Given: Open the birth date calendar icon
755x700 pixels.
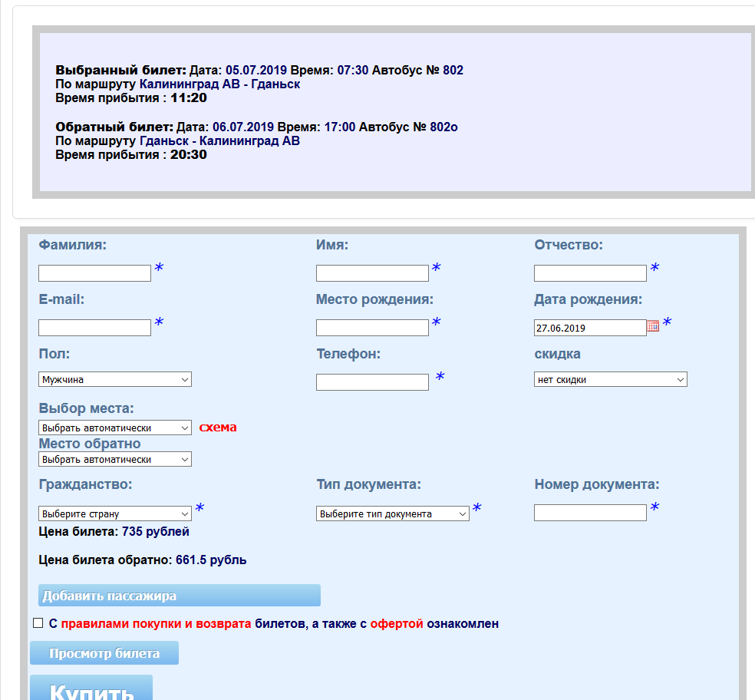Looking at the screenshot, I should pos(653,326).
